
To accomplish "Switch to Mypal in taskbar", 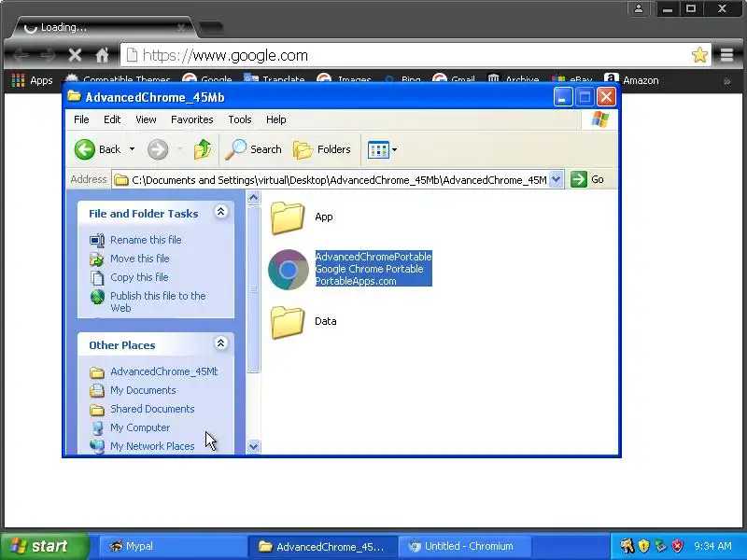I will pyautogui.click(x=173, y=546).
